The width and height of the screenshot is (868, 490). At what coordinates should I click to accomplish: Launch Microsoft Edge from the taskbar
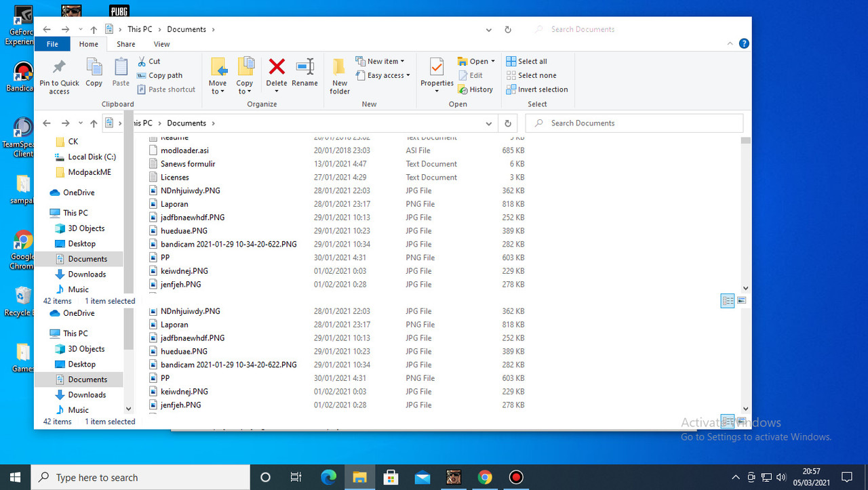click(328, 477)
